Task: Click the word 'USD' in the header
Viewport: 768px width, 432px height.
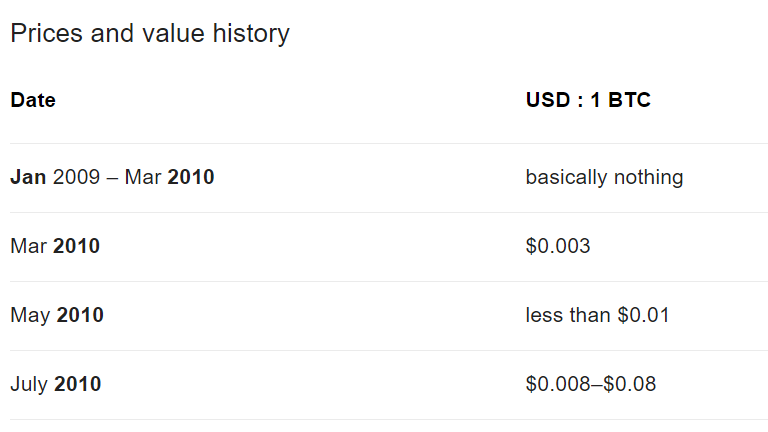Action: pos(548,100)
